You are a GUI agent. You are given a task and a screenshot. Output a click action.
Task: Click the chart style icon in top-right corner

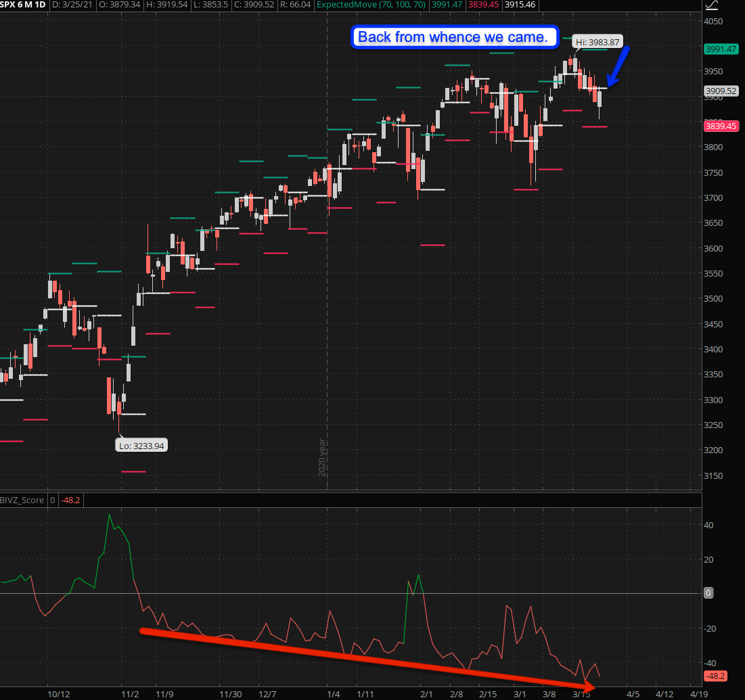[x=712, y=6]
